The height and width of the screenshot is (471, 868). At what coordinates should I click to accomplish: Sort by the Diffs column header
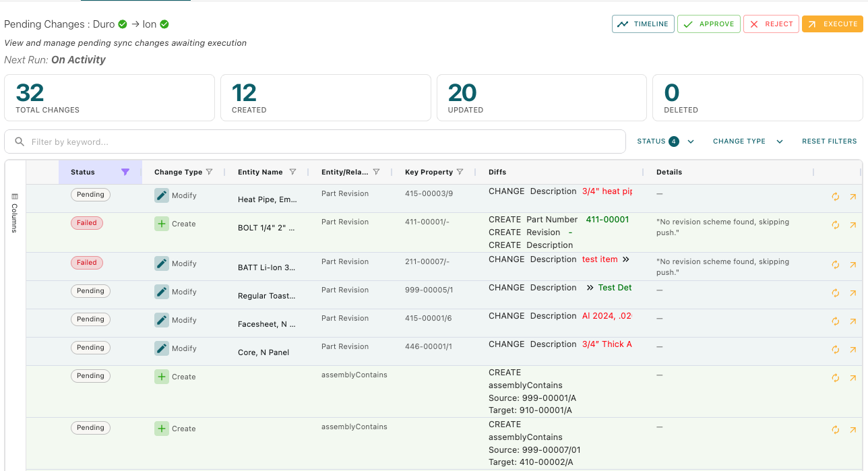[498, 172]
